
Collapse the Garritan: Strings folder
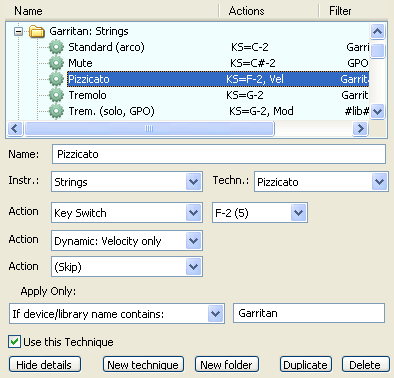pos(18,31)
